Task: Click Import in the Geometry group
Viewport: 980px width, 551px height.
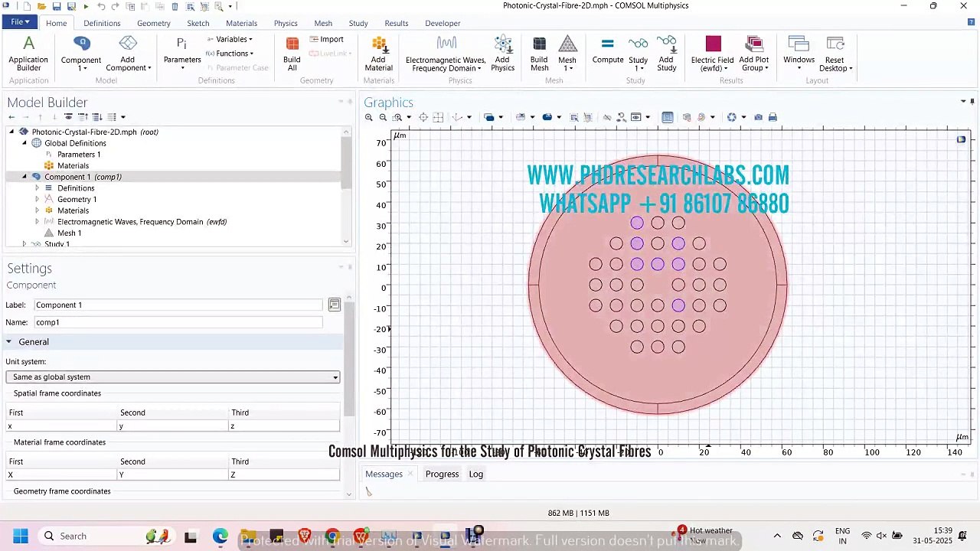Action: [326, 39]
